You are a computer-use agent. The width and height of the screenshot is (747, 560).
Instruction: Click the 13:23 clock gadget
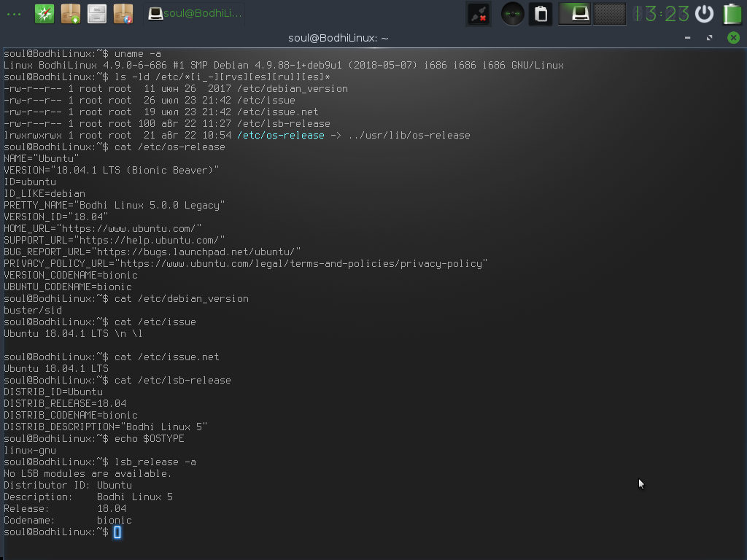661,14
